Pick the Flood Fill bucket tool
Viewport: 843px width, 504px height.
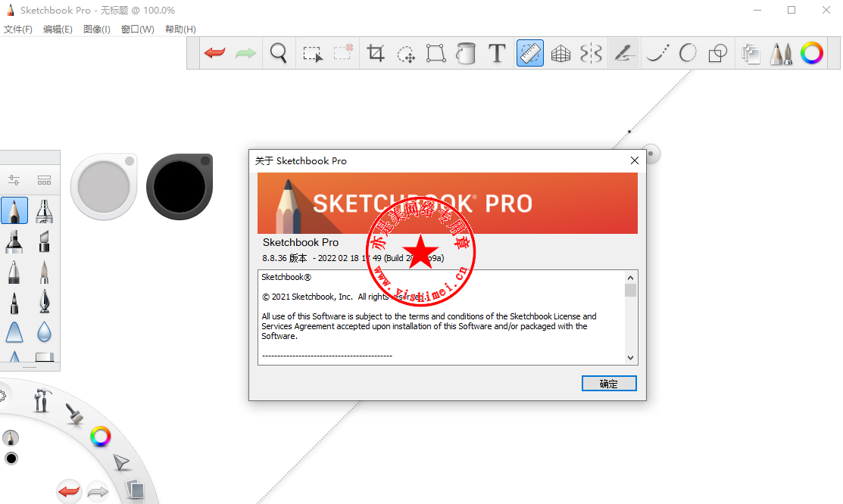[466, 53]
